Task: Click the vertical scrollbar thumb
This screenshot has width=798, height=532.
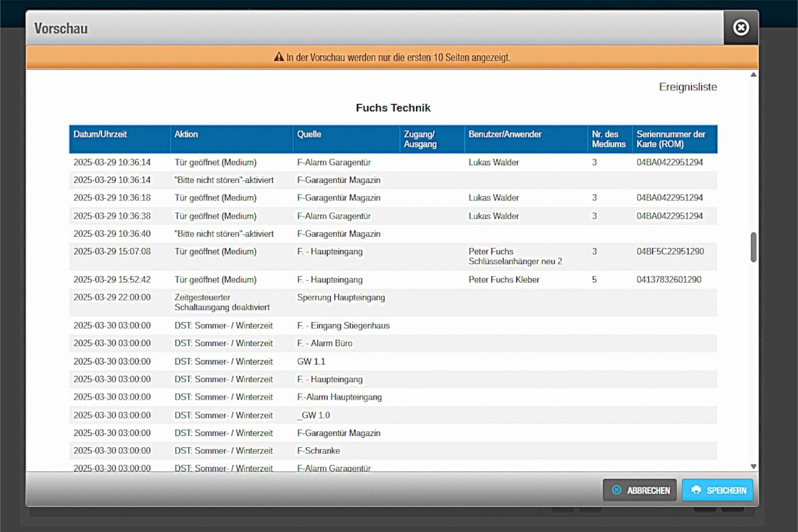Action: (x=753, y=247)
